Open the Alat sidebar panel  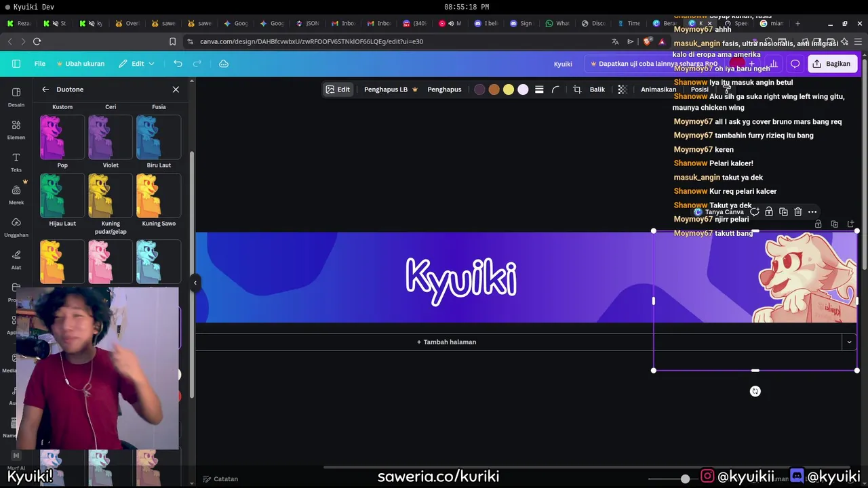tap(16, 260)
